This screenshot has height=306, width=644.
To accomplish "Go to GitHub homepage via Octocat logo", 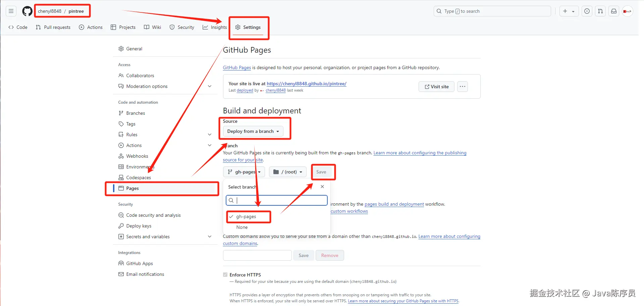I will (x=27, y=11).
